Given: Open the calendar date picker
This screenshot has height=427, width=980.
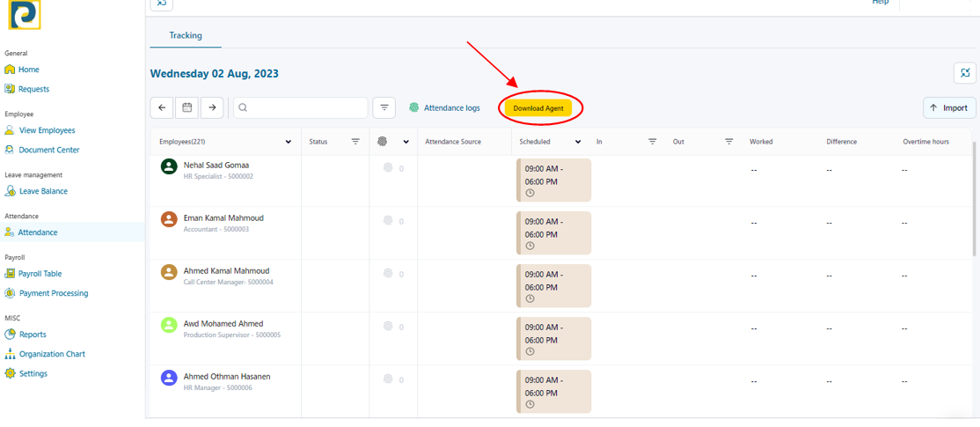Looking at the screenshot, I should pos(186,107).
